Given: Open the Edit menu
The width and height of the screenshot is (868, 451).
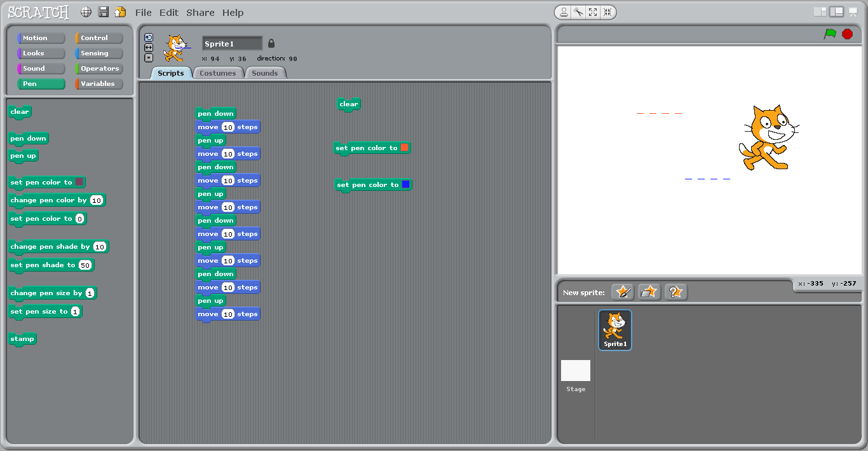Looking at the screenshot, I should (x=168, y=13).
